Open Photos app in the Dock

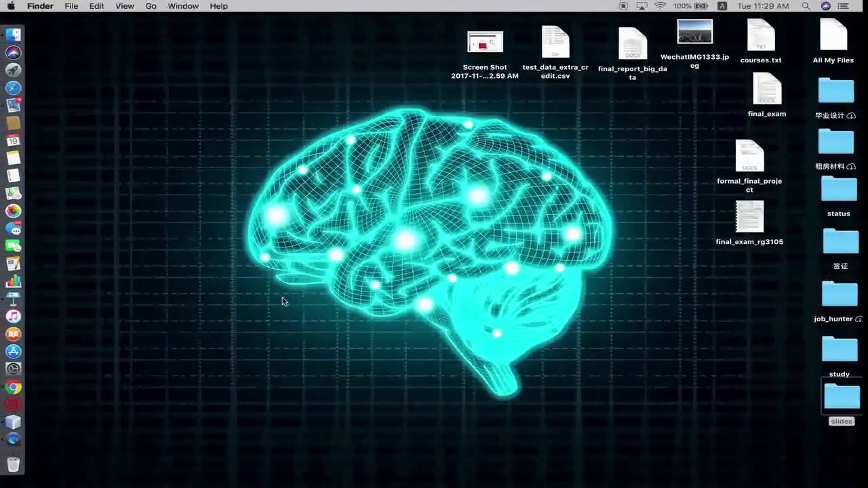(13, 211)
